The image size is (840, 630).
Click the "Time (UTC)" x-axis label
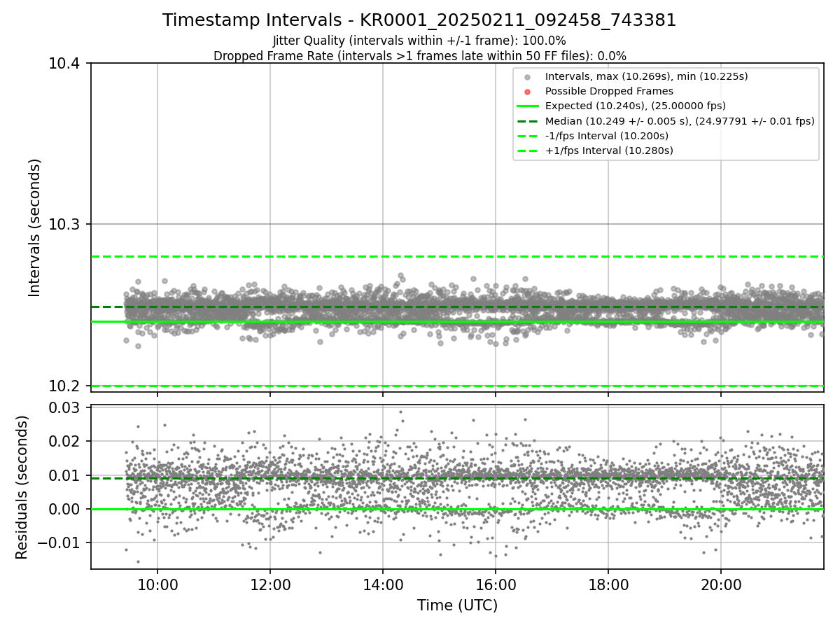coord(457,605)
